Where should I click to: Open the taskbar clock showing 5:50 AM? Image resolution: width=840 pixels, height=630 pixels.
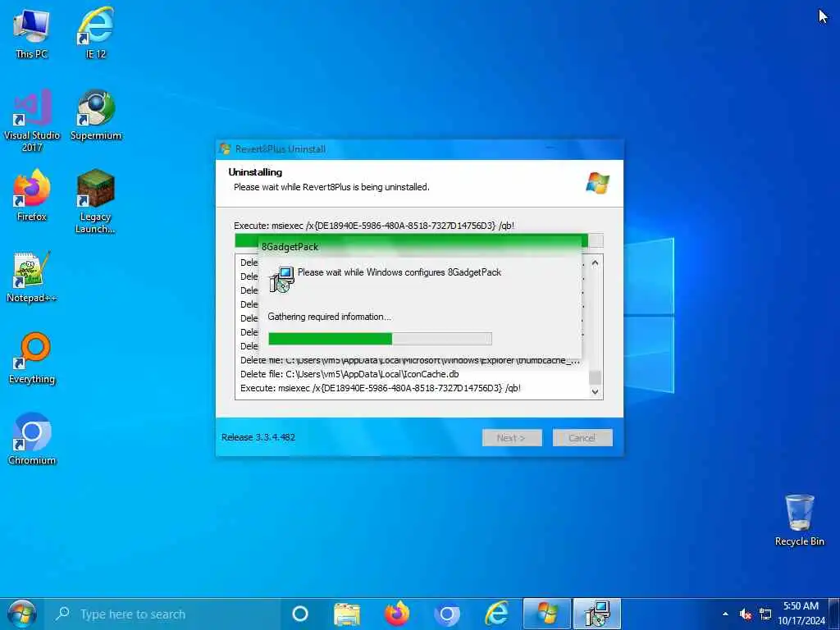click(801, 614)
